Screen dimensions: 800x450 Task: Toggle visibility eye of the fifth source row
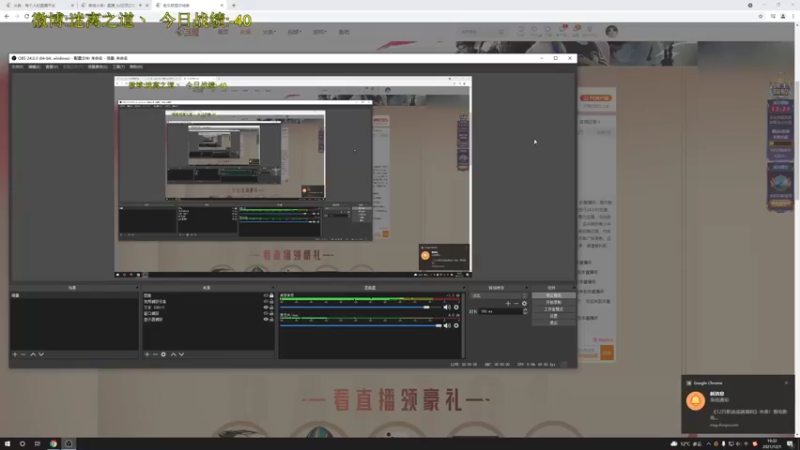(266, 319)
